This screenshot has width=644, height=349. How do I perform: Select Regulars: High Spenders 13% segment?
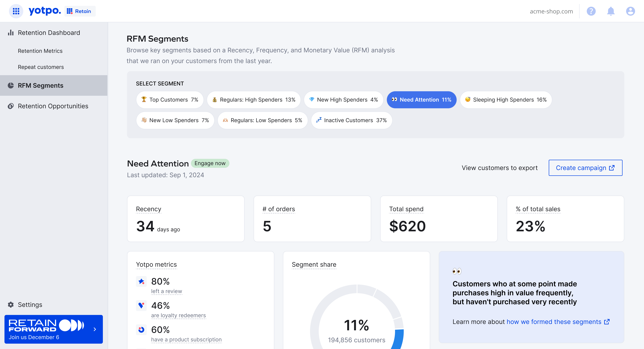click(254, 100)
